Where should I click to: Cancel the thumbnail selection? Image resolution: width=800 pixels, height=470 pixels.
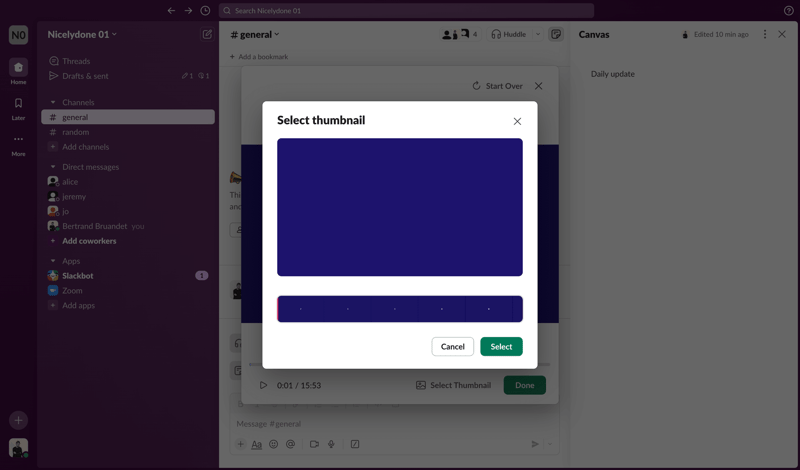click(453, 347)
